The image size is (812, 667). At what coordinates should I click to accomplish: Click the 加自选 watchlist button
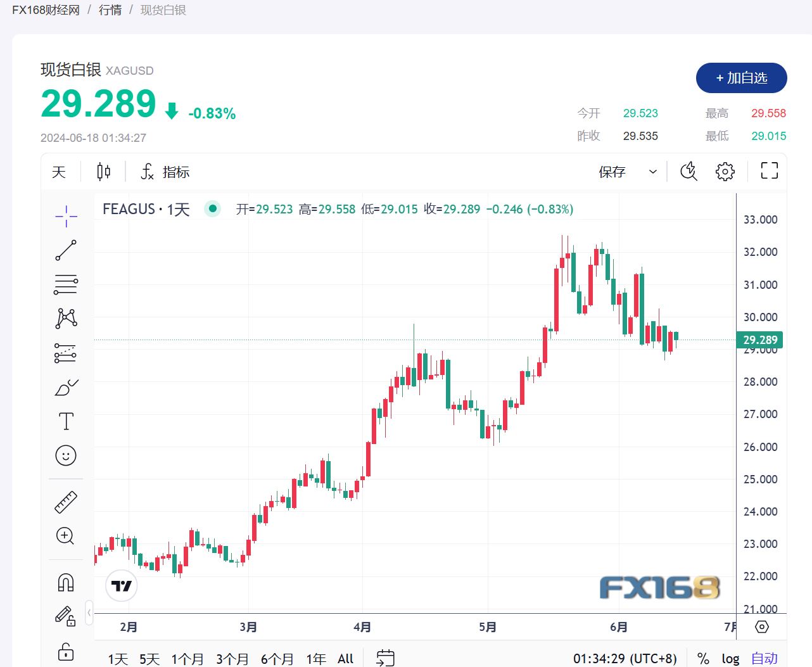741,78
